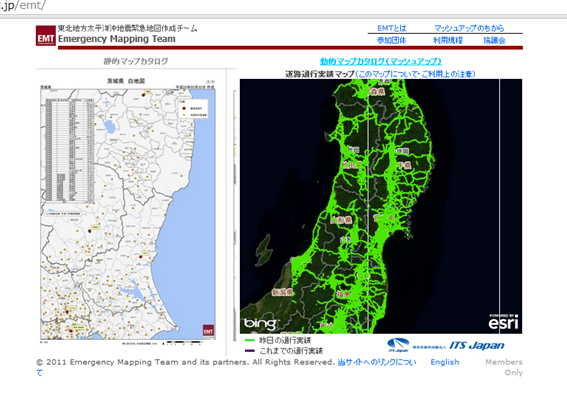Open the 協議会 menu item
Viewport: 567px width, 400px height.
(x=494, y=40)
